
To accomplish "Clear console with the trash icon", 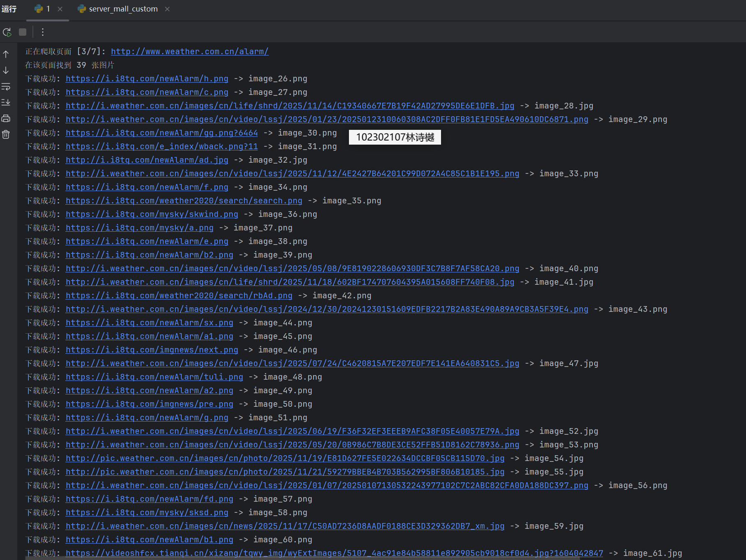I will pyautogui.click(x=6, y=134).
